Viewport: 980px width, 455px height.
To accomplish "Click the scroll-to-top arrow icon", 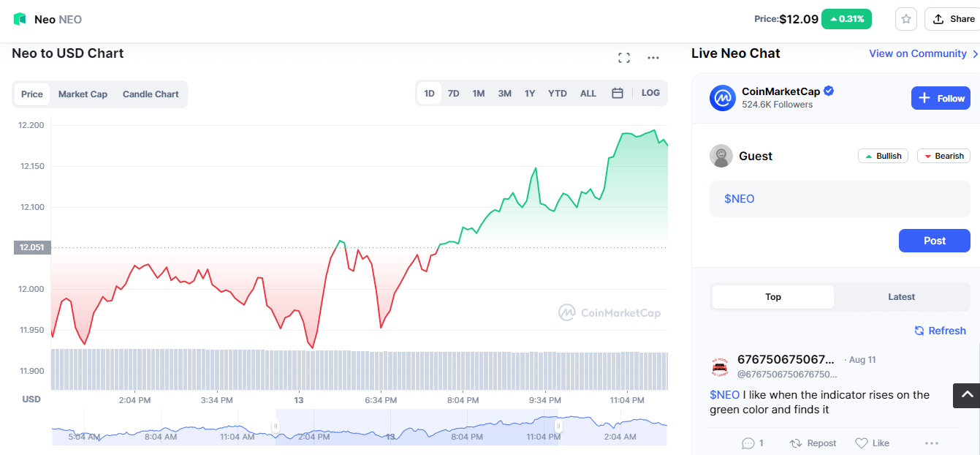I will coord(966,395).
